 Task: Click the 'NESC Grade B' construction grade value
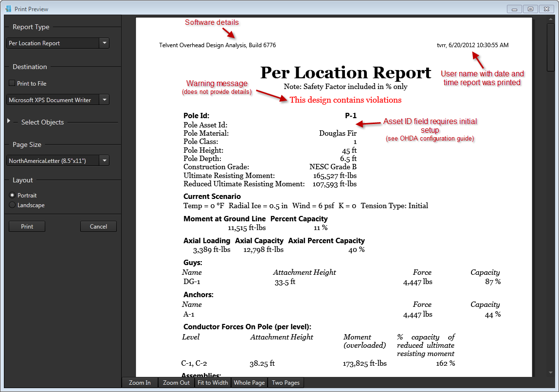[x=333, y=167]
